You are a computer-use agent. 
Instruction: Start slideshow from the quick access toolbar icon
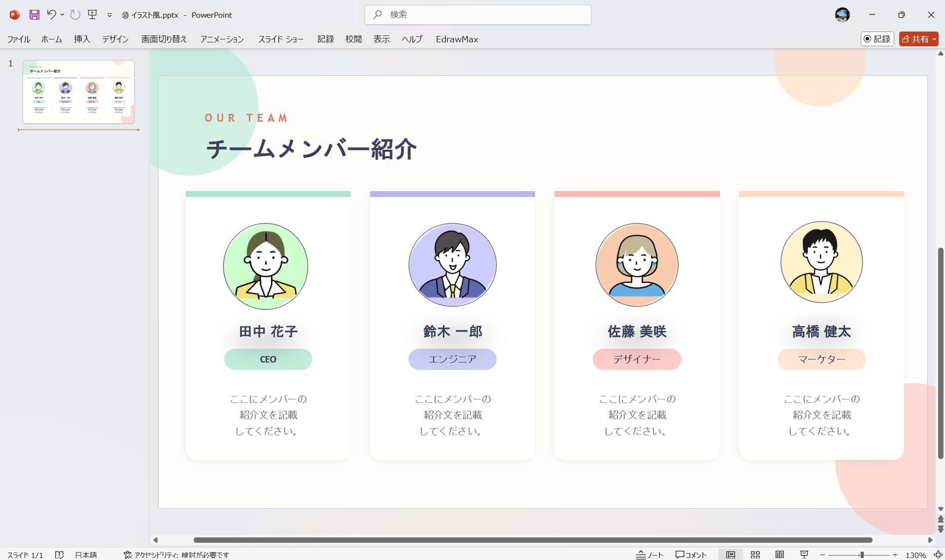tap(92, 15)
